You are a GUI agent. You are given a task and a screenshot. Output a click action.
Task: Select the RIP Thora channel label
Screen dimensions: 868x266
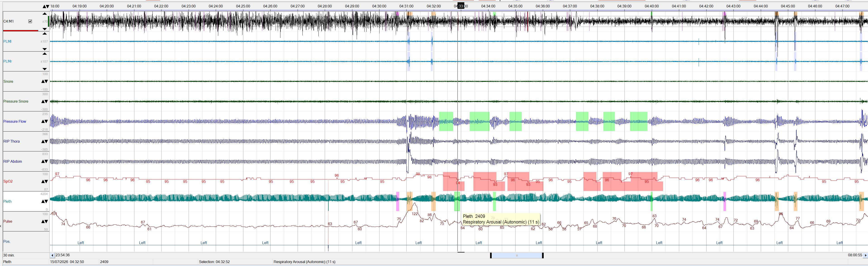(12, 141)
